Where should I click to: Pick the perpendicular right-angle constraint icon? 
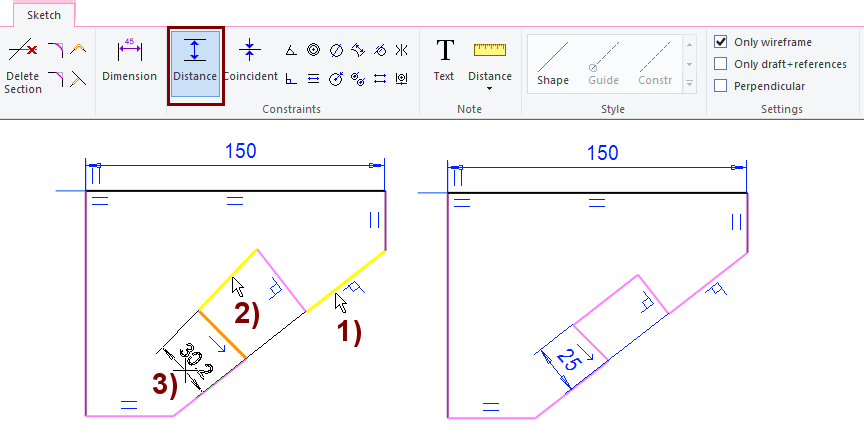[291, 78]
